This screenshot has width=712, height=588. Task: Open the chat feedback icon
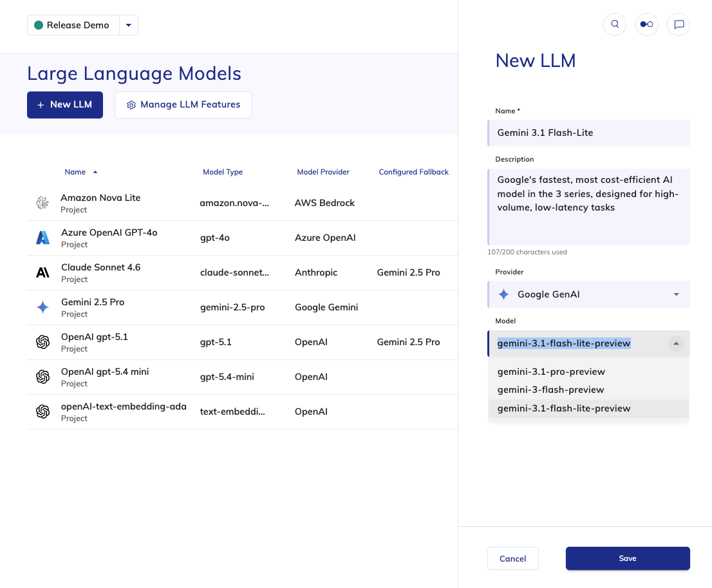coord(679,24)
